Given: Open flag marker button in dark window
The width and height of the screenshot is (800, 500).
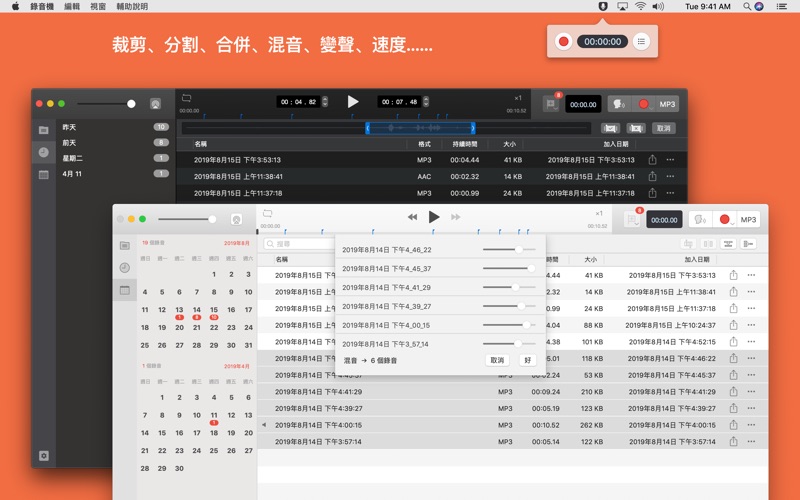Looking at the screenshot, I should (551, 104).
